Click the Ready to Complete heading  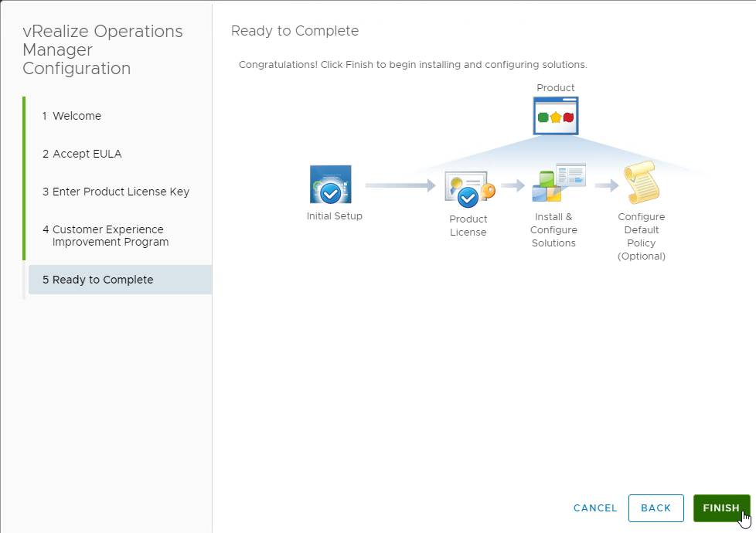pyautogui.click(x=295, y=31)
